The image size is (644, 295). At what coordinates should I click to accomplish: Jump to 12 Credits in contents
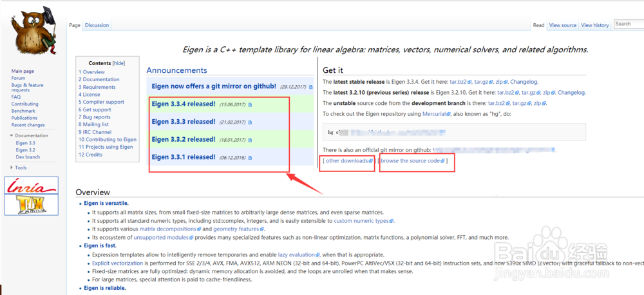tap(90, 155)
